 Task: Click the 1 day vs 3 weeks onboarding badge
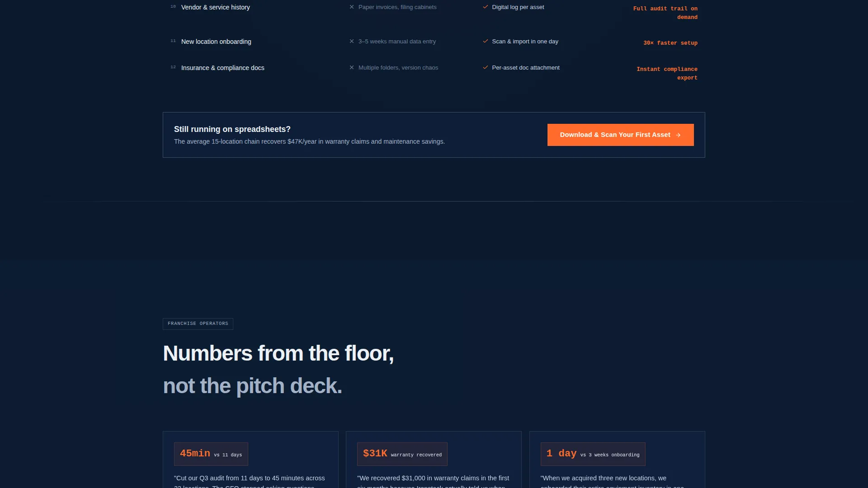(x=593, y=454)
